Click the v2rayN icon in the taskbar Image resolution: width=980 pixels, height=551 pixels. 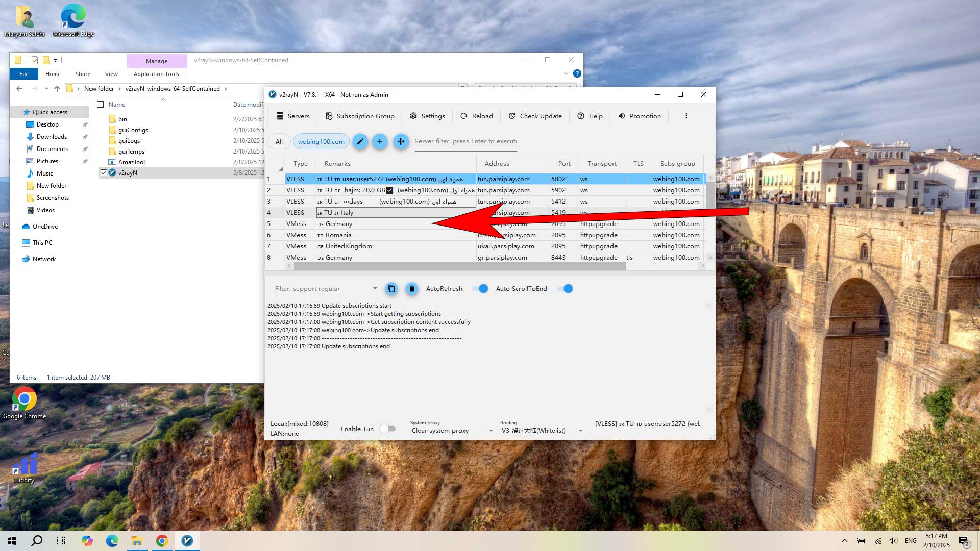187,541
